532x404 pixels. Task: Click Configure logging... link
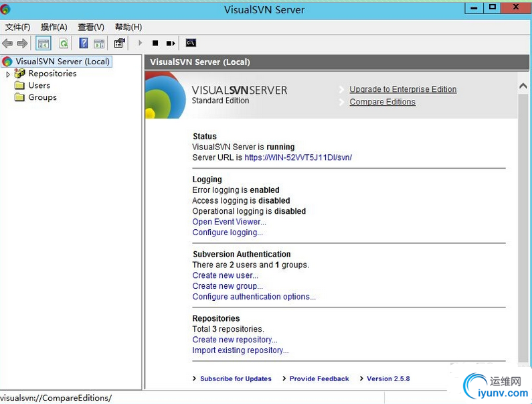coord(228,232)
